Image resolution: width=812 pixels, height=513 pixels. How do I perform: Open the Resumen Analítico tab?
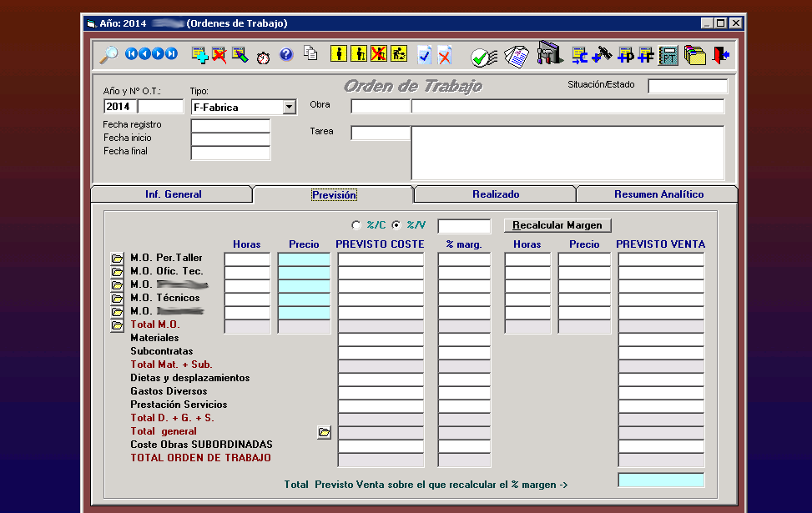pyautogui.click(x=658, y=194)
